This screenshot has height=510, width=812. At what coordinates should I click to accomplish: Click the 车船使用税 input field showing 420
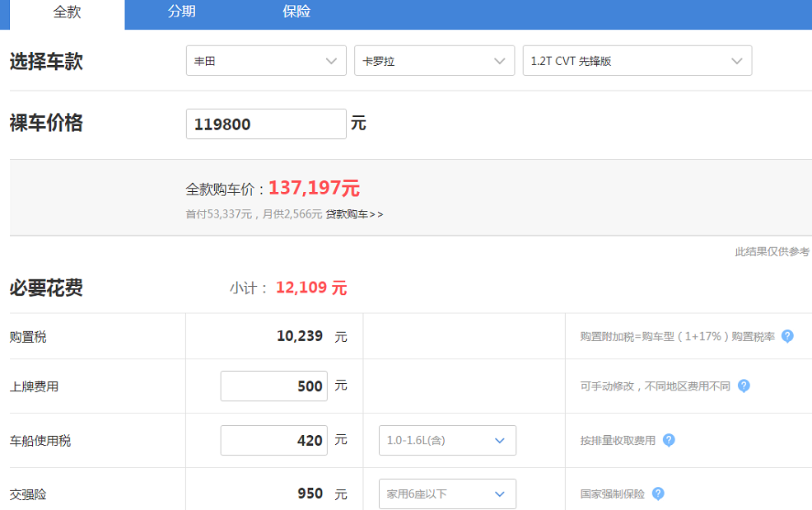pos(274,440)
